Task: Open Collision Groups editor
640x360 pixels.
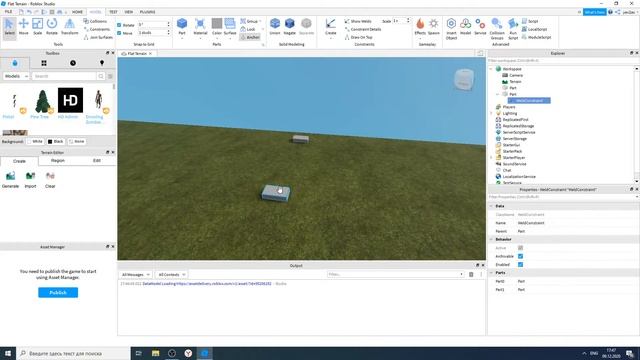Action: (x=497, y=29)
